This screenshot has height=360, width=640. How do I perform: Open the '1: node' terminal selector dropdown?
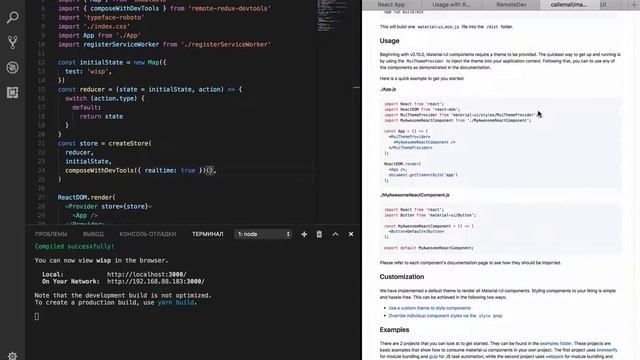coord(263,234)
